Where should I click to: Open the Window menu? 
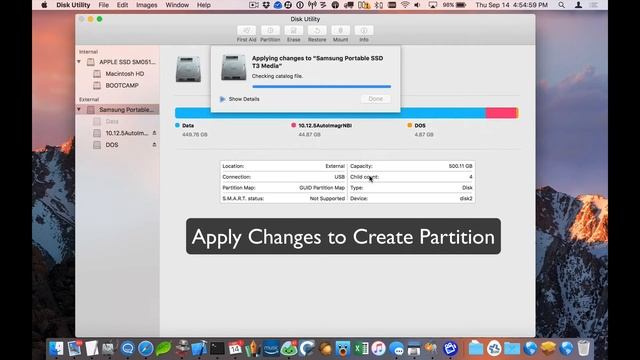(177, 5)
